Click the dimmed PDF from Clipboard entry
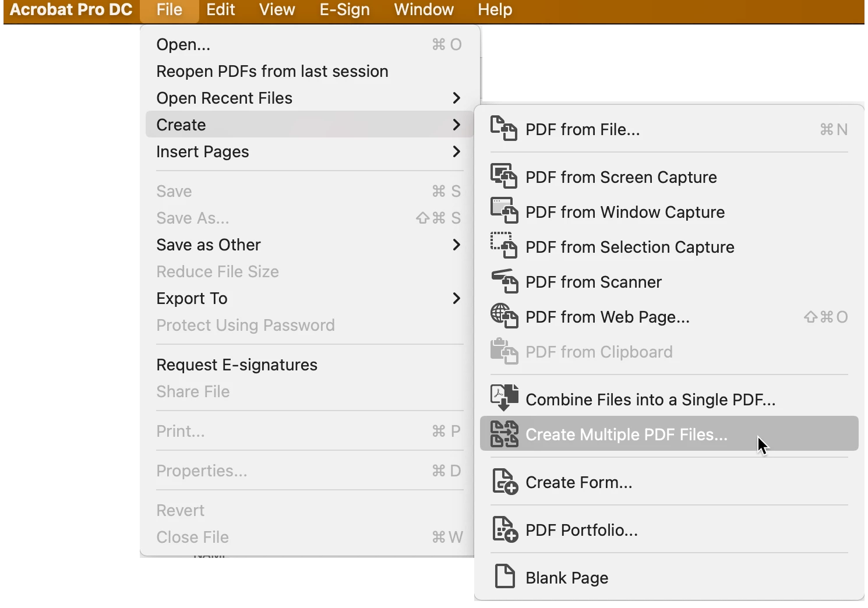Viewport: 868px width, 608px height. pos(669,352)
